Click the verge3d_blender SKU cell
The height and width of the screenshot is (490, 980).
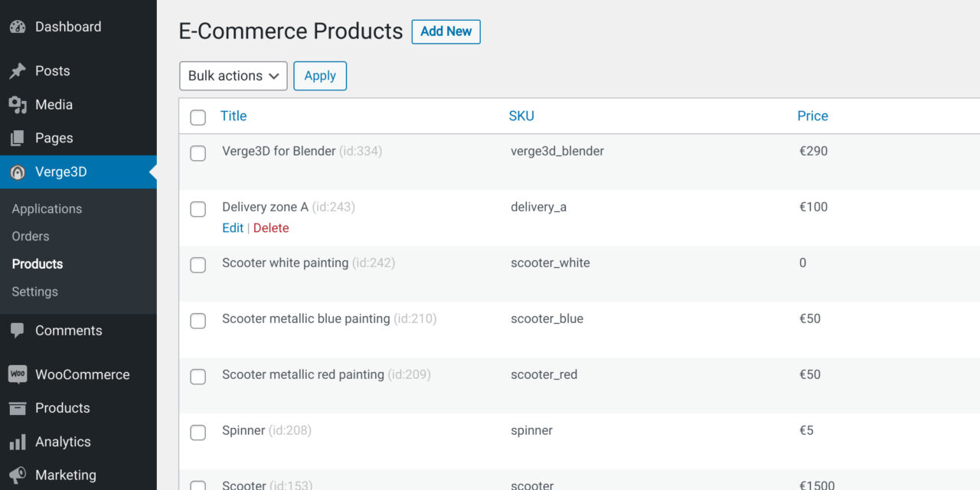[x=557, y=152]
